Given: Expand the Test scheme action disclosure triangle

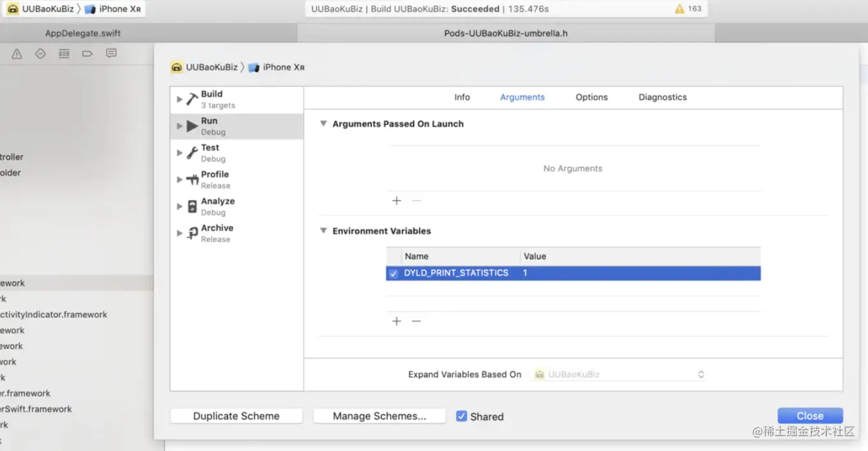Looking at the screenshot, I should [x=179, y=153].
